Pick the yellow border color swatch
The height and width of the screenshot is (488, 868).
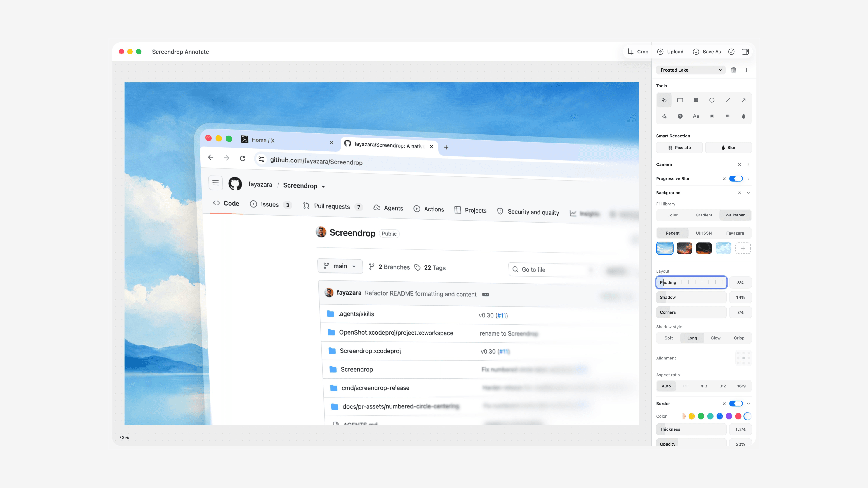pyautogui.click(x=692, y=416)
